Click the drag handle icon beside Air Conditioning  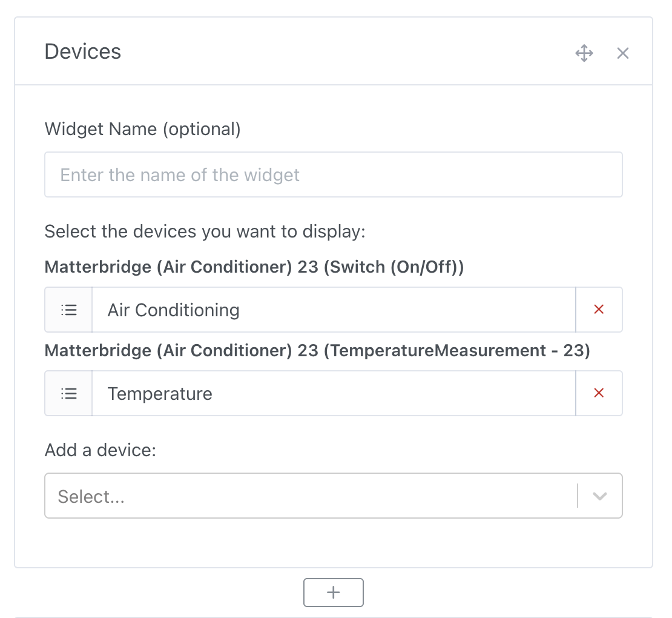(68, 309)
